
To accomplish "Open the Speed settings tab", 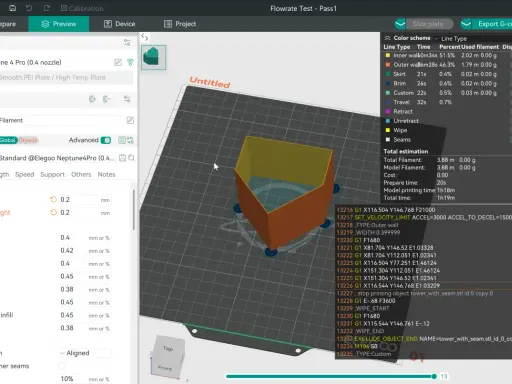I will pos(25,174).
